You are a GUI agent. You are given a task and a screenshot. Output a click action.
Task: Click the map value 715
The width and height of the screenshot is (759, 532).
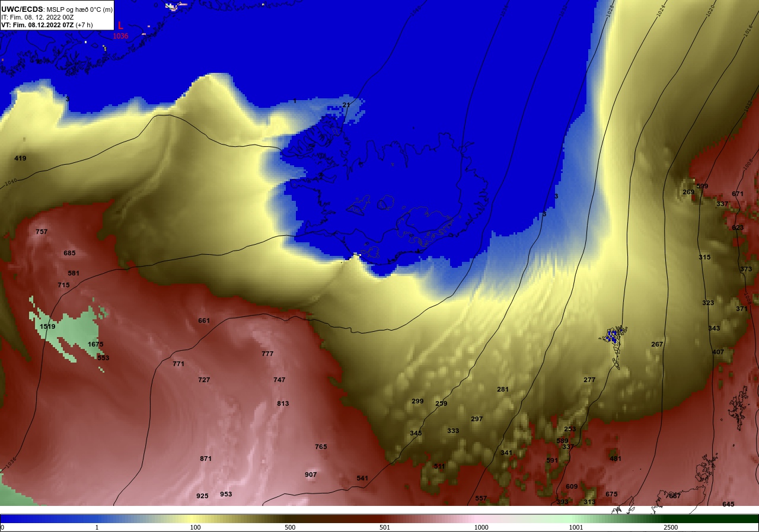pos(63,285)
